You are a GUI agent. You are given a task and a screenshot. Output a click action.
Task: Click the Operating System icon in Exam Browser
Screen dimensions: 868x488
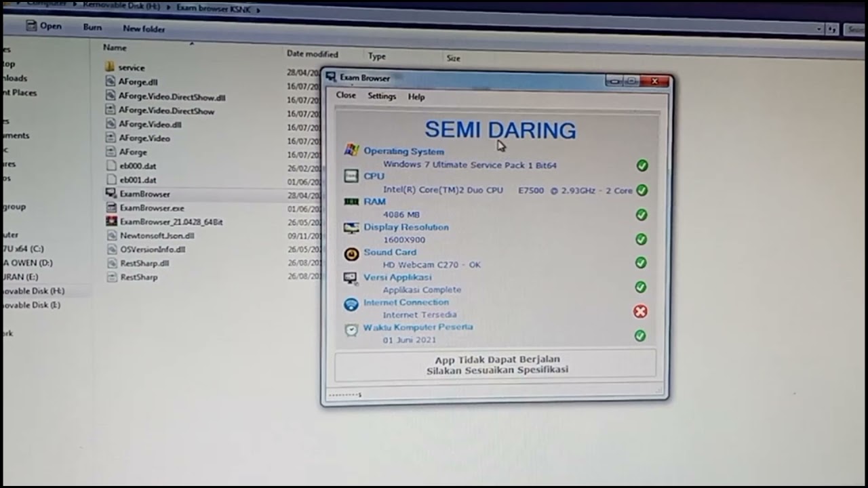[x=351, y=150]
